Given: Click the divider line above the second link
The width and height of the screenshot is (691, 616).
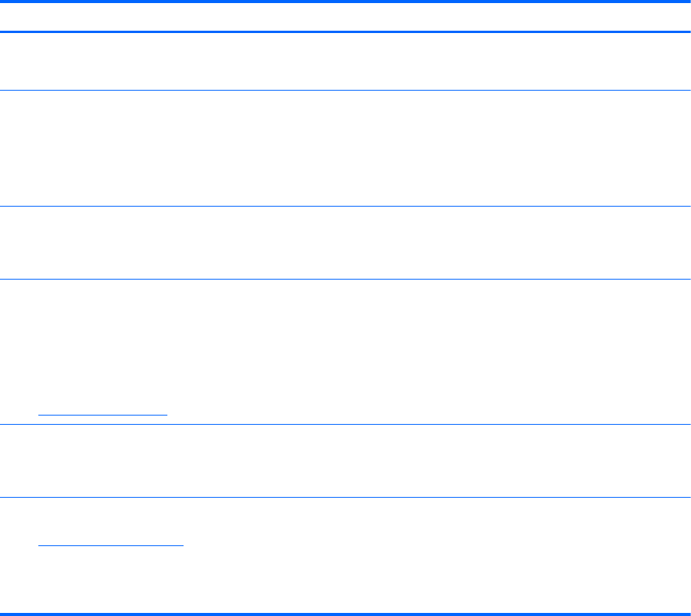Looking at the screenshot, I should click(x=345, y=498).
